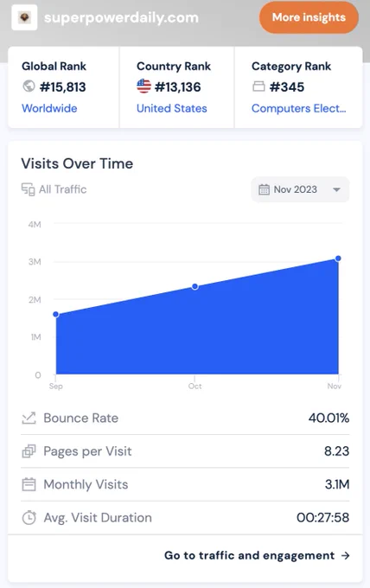Click the category icon beside #345
This screenshot has height=588, width=370.
[x=258, y=86]
